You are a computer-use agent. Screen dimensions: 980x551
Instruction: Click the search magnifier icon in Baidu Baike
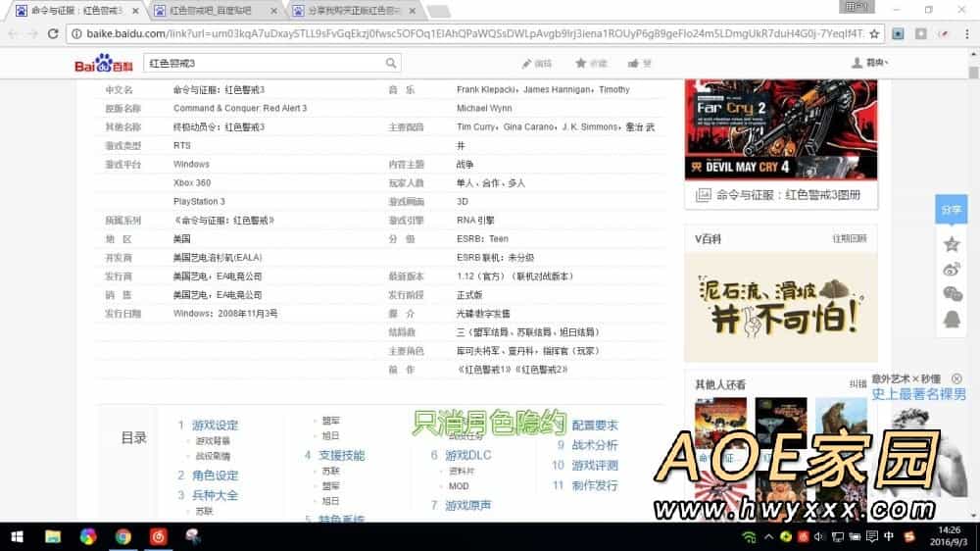pyautogui.click(x=391, y=64)
